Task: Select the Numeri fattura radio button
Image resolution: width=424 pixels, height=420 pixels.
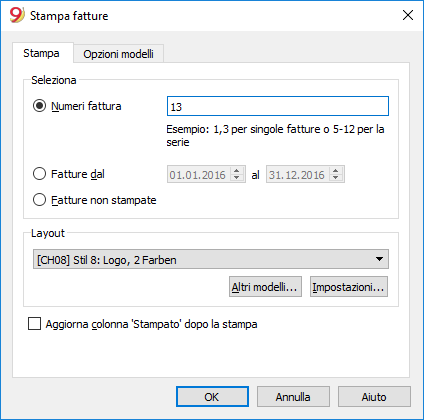Action: pos(39,106)
